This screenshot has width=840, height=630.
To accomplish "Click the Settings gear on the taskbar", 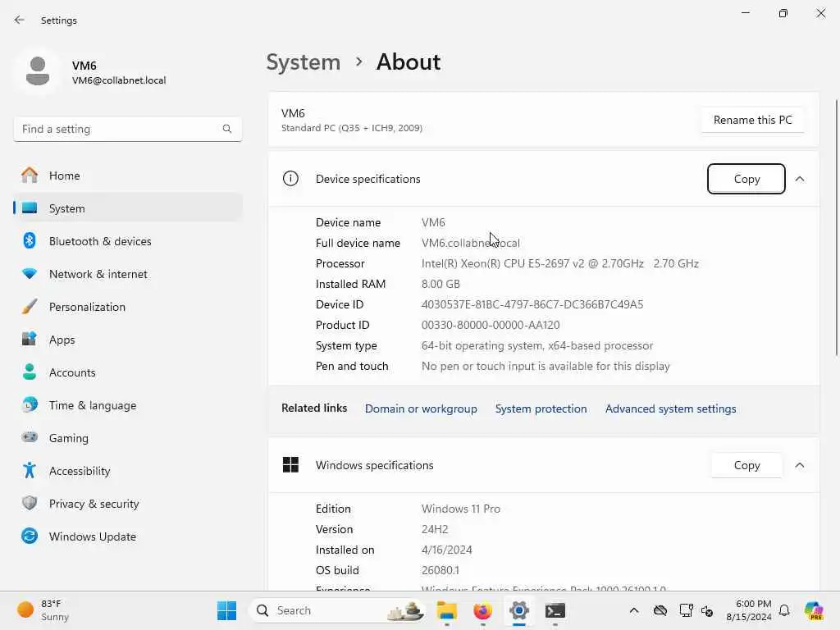I will (x=519, y=610).
